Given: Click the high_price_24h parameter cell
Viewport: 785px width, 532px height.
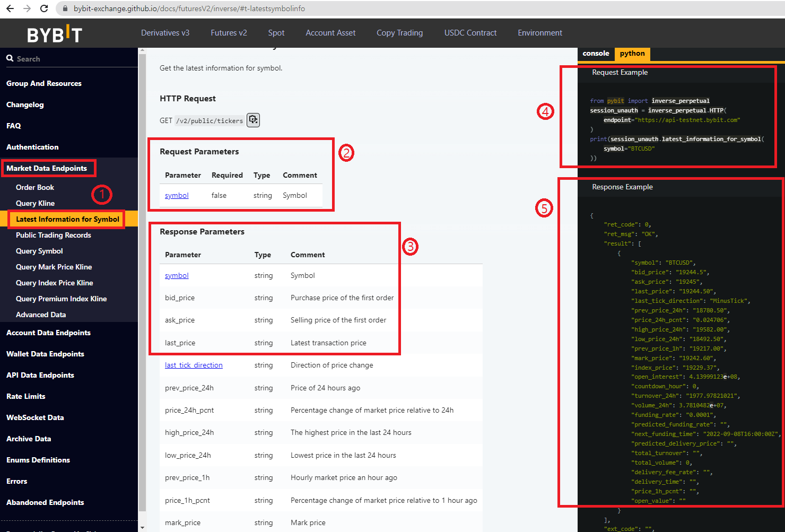Looking at the screenshot, I should click(189, 432).
